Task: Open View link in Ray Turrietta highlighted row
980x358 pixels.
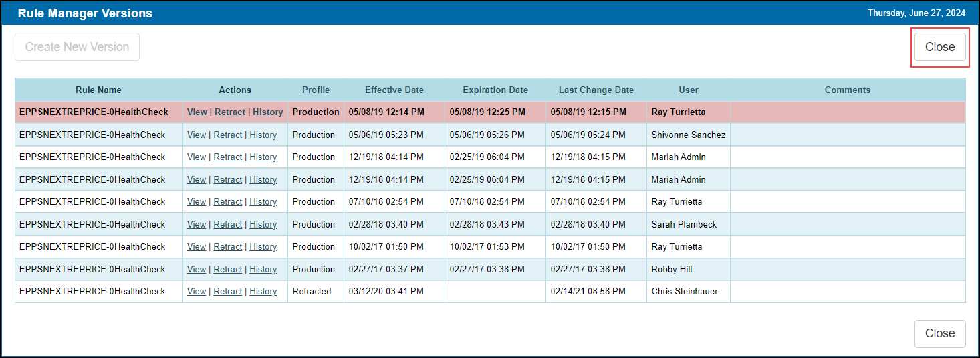Action: pos(197,112)
